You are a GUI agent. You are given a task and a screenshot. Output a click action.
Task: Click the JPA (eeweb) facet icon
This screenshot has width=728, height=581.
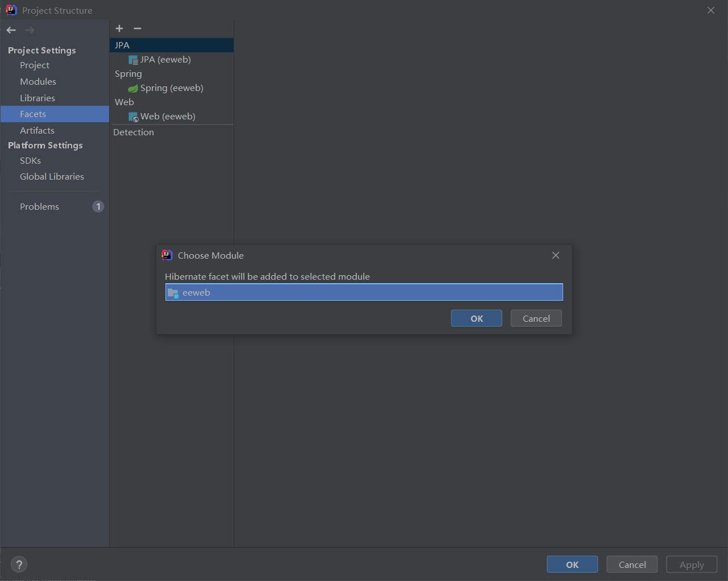(133, 60)
